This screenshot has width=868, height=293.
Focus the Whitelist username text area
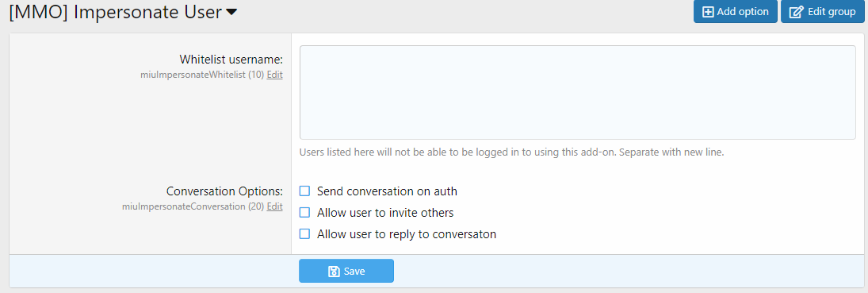[577, 92]
